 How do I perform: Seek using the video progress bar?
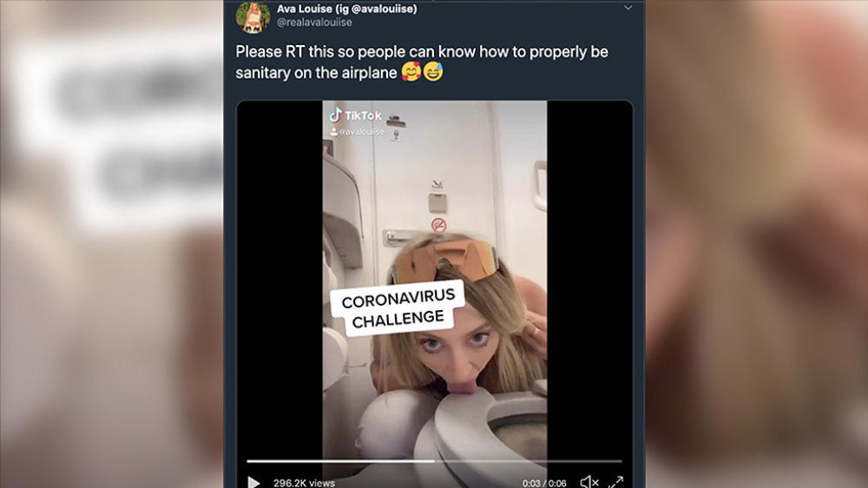click(434, 461)
